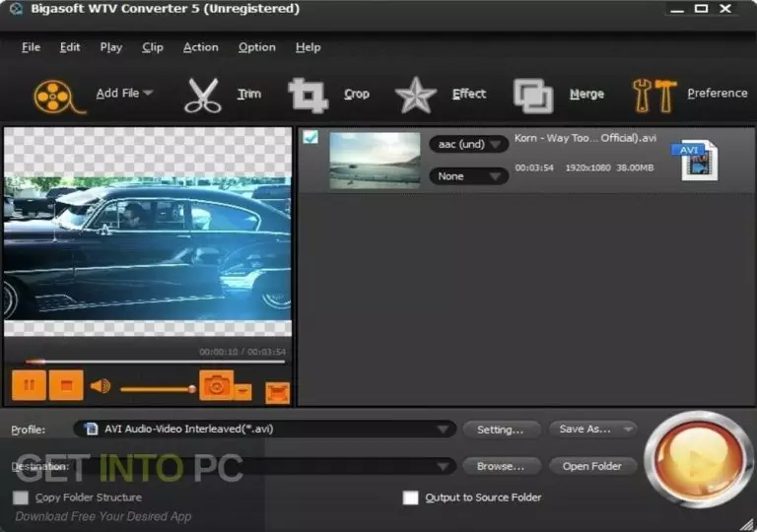Mute the speaker volume icon
This screenshot has width=757, height=532.
[x=101, y=386]
